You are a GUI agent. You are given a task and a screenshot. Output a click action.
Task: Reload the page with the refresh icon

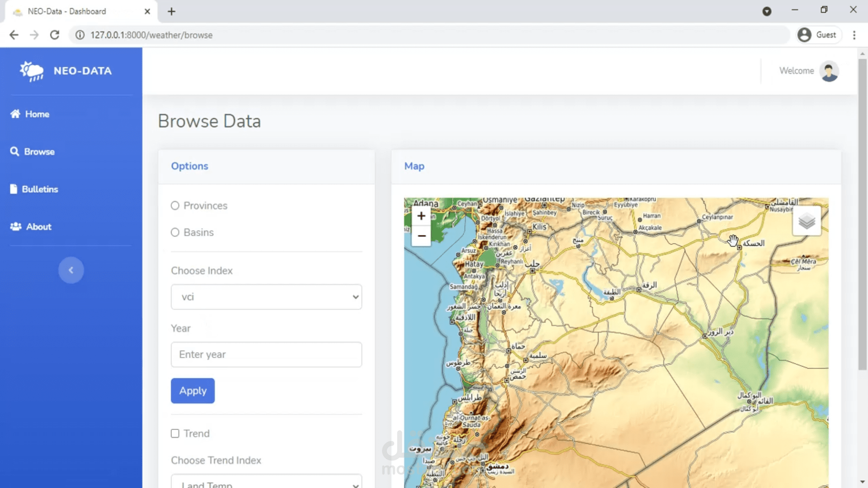55,35
